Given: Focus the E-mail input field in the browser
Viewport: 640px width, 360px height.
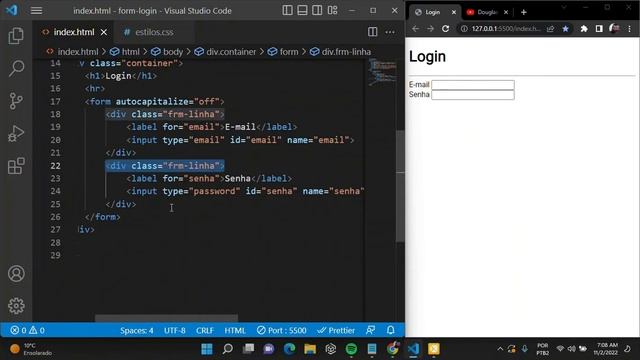Looking at the screenshot, I should click(473, 84).
